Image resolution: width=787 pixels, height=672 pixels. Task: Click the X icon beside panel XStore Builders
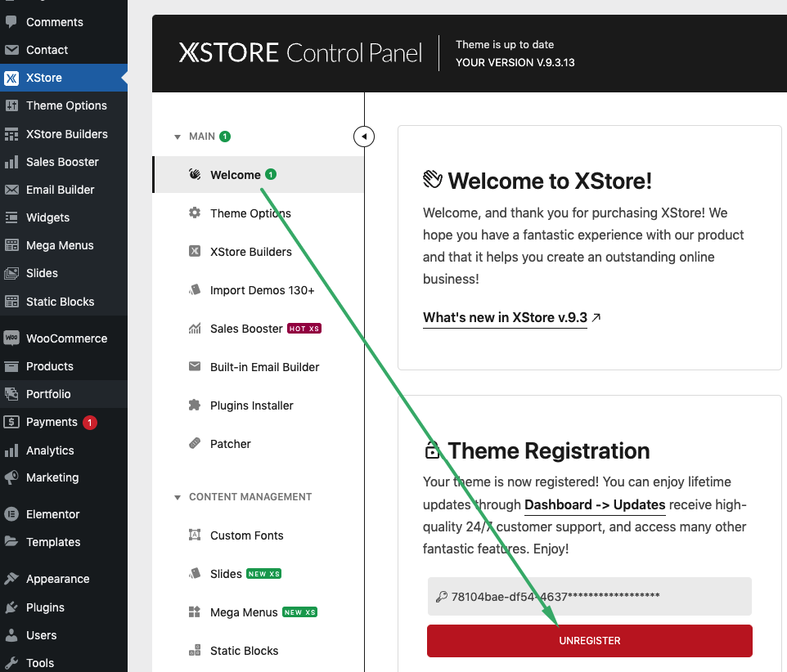click(195, 251)
